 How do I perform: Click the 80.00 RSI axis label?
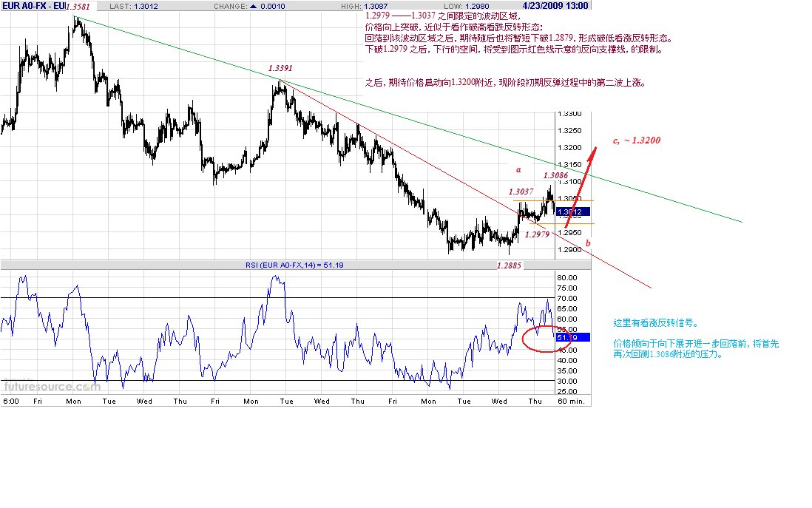(x=567, y=277)
